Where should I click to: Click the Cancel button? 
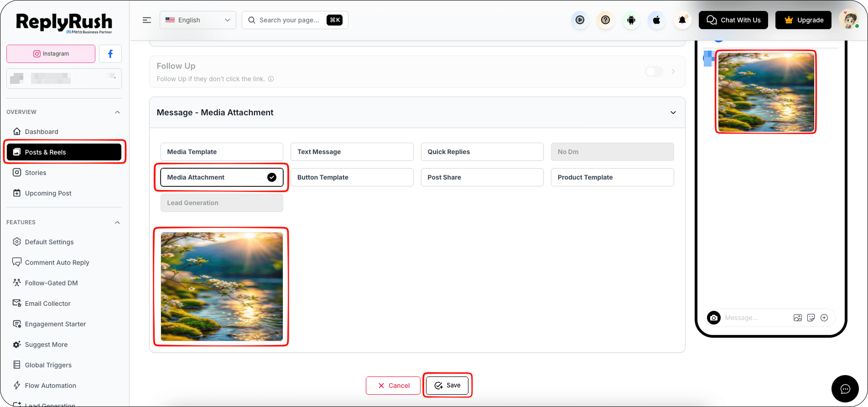[393, 386]
